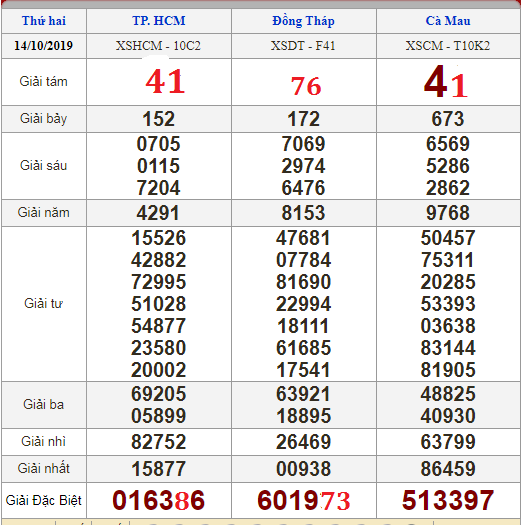Viewport: 522px width, 525px height.
Task: Click Cà Mau special prize 513397
Action: 448,500
